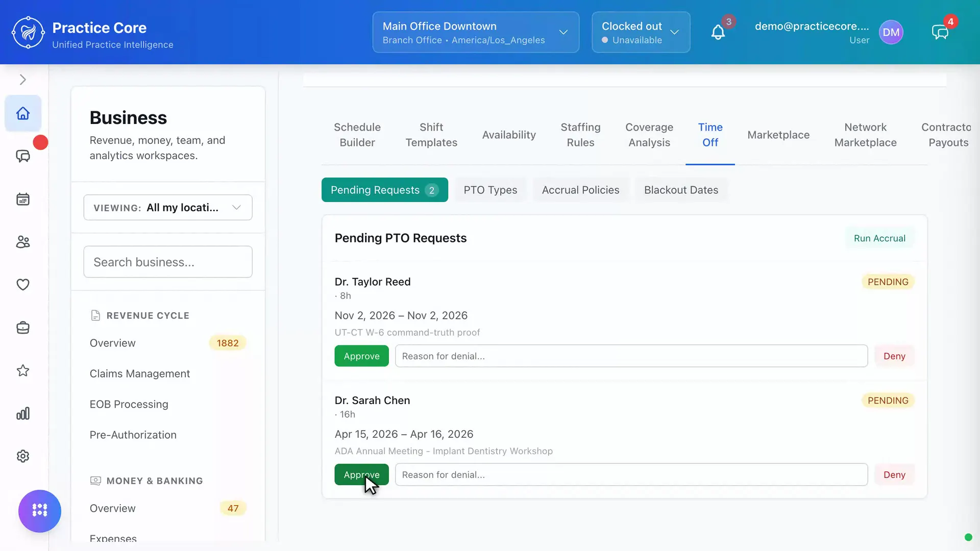Deny Dr. Taylor Reed's PTO request
Screen dimensions: 980x551
pyautogui.click(x=894, y=356)
